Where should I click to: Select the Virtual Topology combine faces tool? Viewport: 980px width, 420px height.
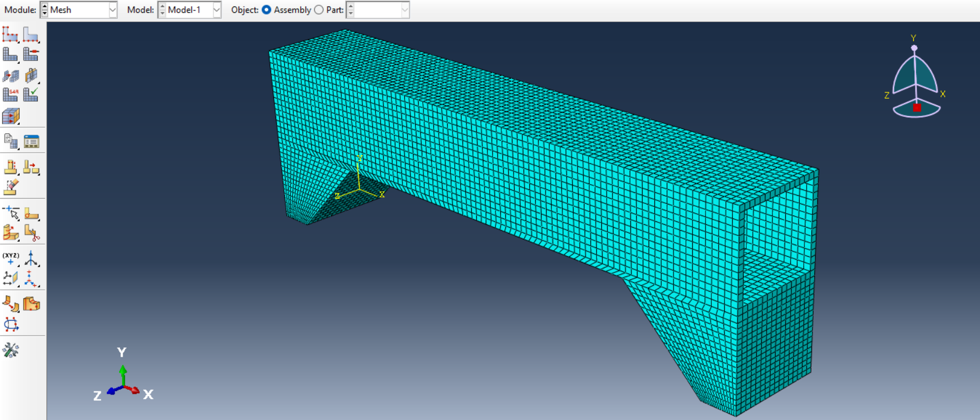pos(10,303)
